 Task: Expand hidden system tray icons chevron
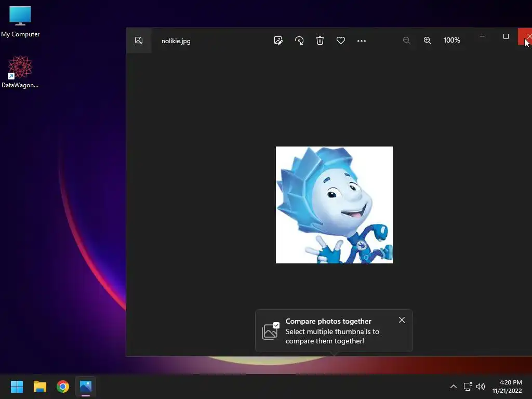[x=453, y=387]
